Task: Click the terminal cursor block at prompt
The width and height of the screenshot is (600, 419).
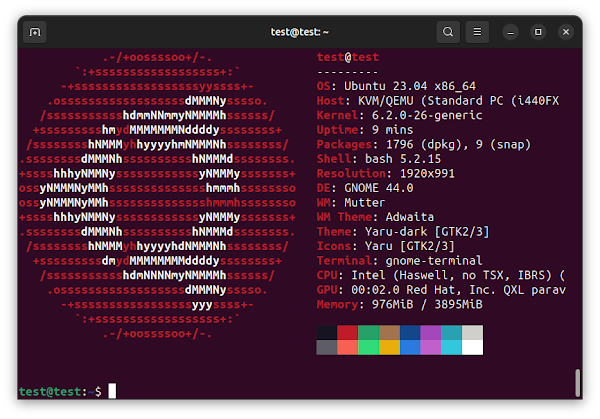Action: coord(112,391)
